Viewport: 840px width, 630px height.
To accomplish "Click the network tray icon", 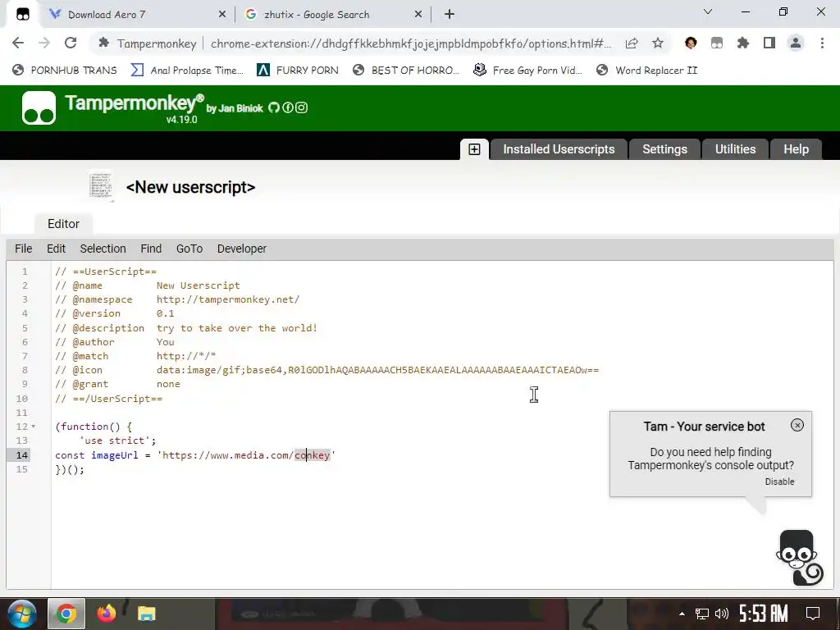I will [x=702, y=614].
